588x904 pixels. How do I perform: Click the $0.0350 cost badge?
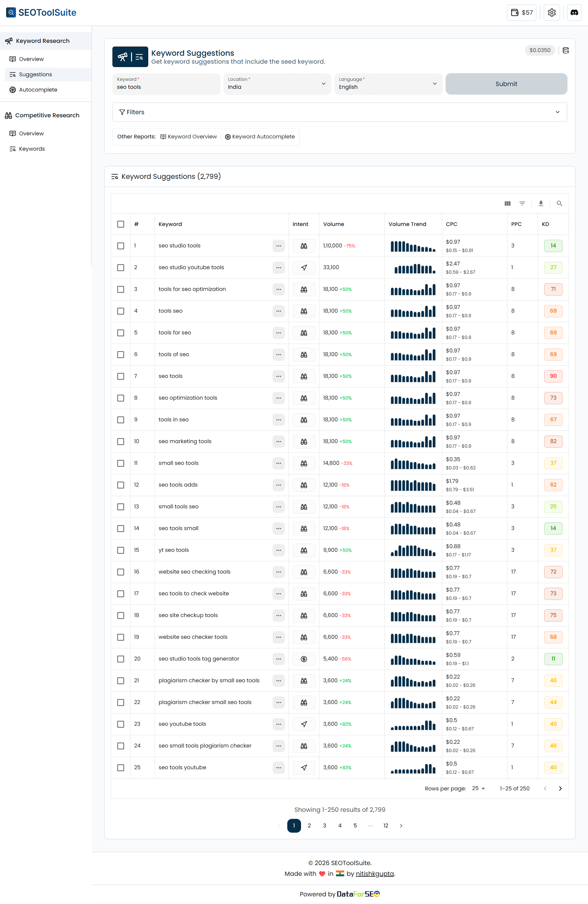(x=539, y=50)
